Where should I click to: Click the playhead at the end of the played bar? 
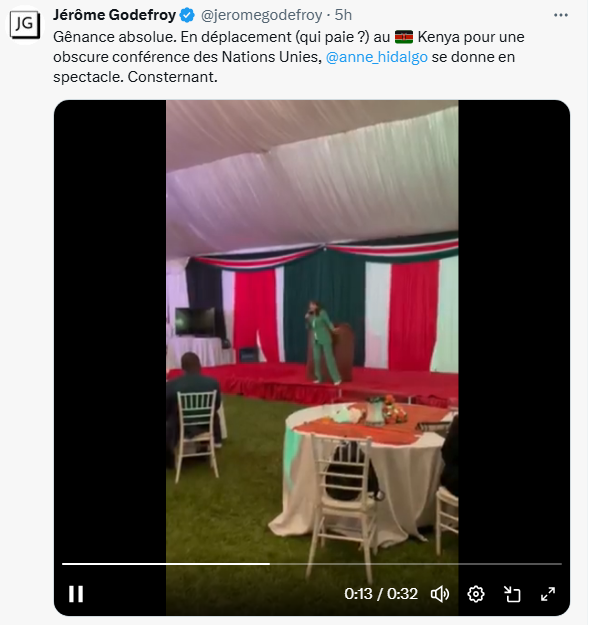pyautogui.click(x=269, y=564)
